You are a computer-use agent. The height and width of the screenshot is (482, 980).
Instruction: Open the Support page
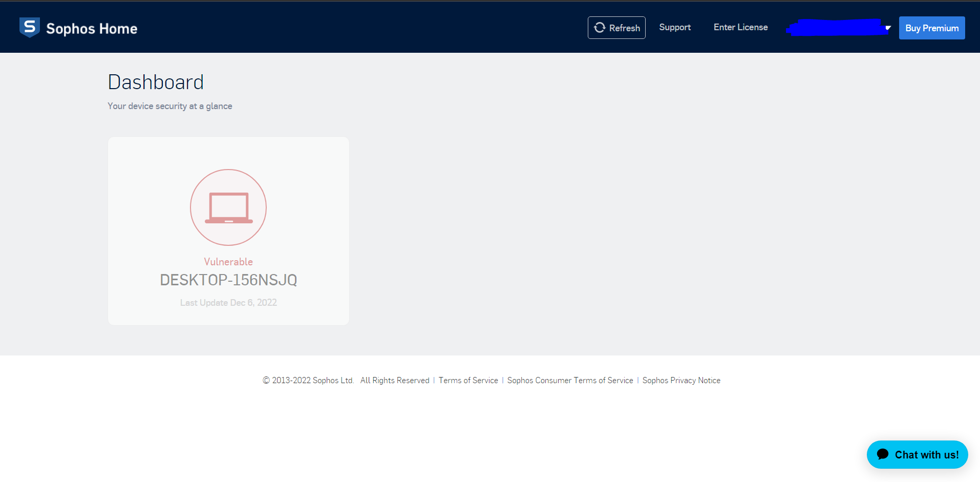tap(675, 28)
